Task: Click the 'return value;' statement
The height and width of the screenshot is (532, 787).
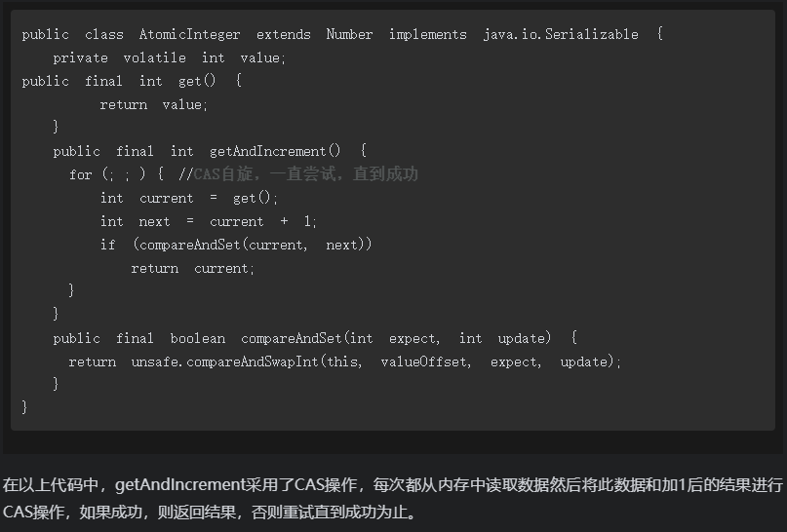Action: (153, 105)
